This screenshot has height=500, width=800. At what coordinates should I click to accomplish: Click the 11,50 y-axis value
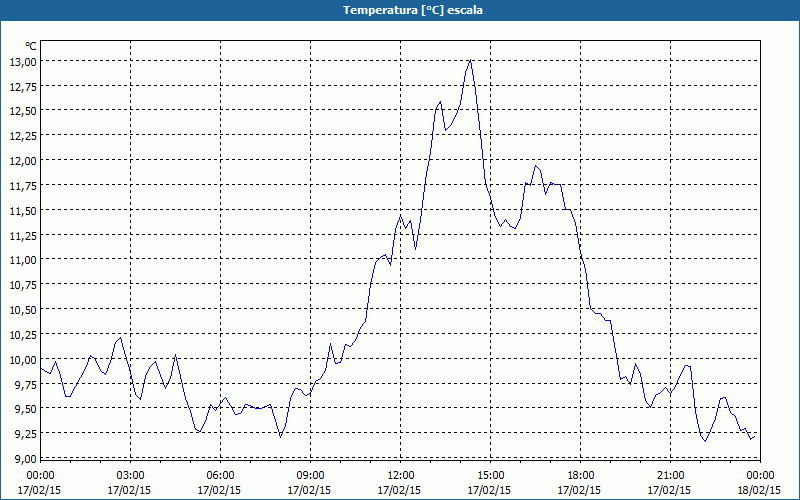click(22, 211)
